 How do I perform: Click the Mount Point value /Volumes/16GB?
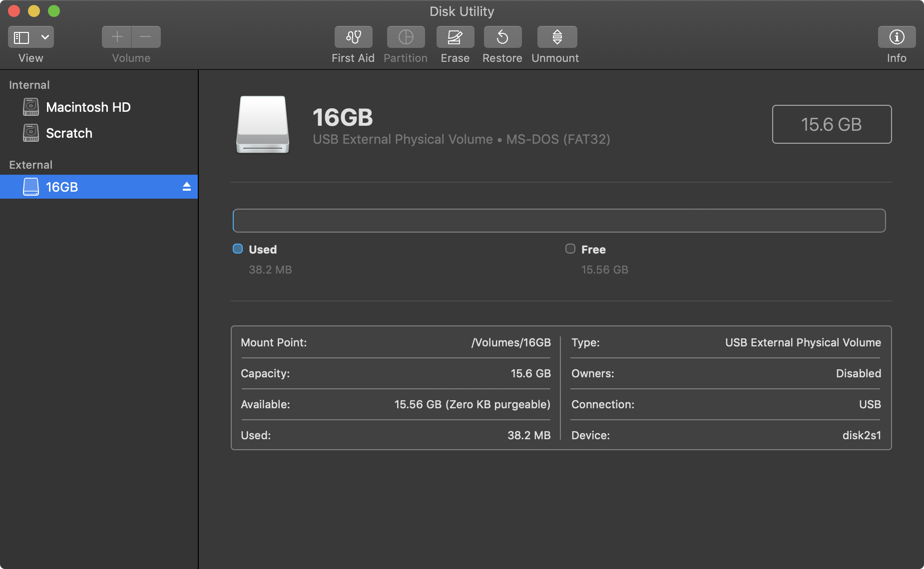511,342
